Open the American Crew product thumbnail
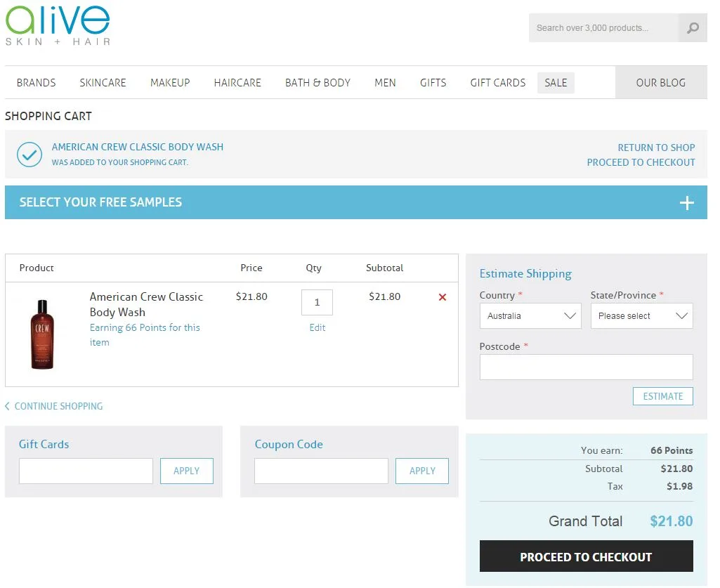 click(x=43, y=334)
